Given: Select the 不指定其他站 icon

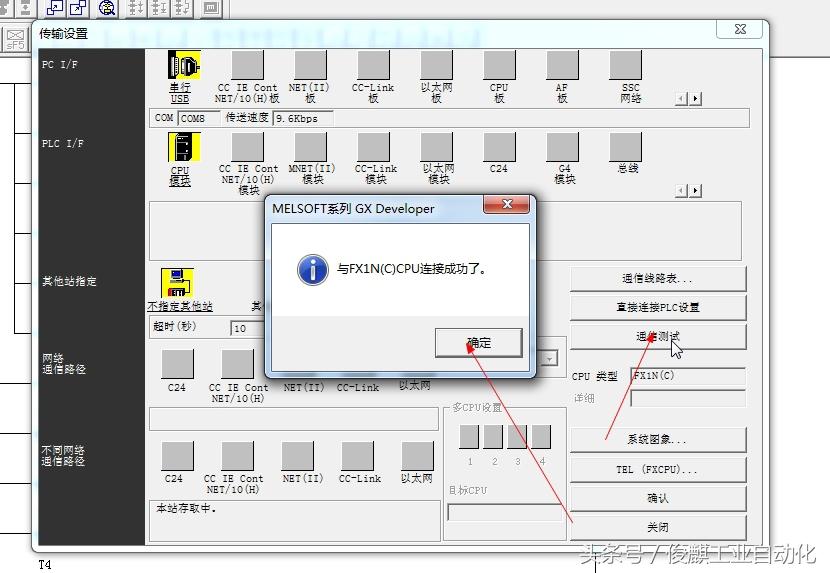Looking at the screenshot, I should [x=177, y=283].
